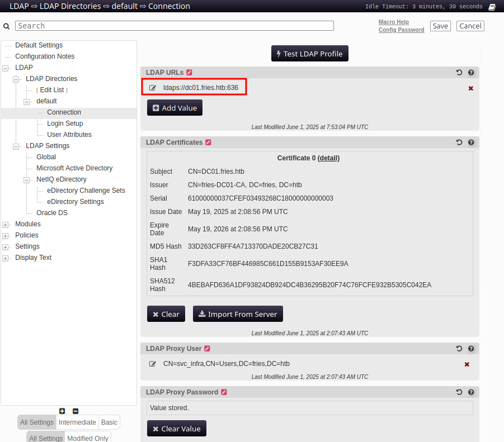Expand the Policies tree node
The image size is (504, 442).
(6, 236)
